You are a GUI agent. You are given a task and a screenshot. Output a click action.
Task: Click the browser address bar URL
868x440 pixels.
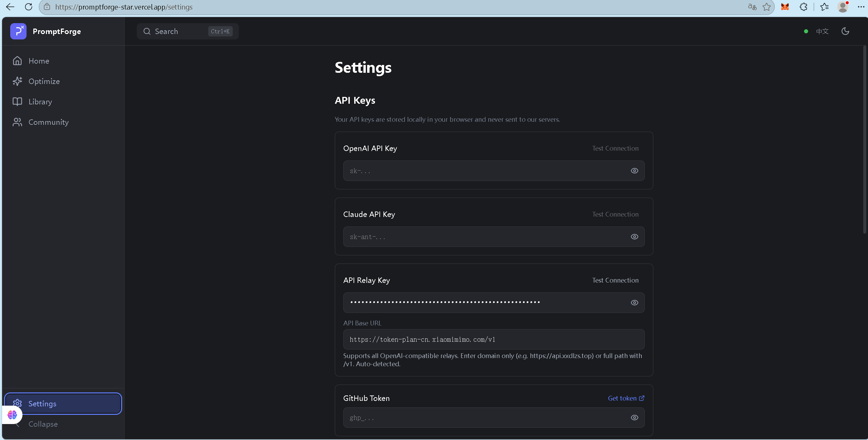tap(124, 7)
